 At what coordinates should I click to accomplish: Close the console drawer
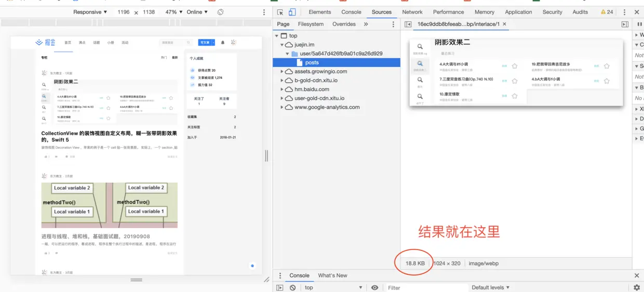[637, 275]
